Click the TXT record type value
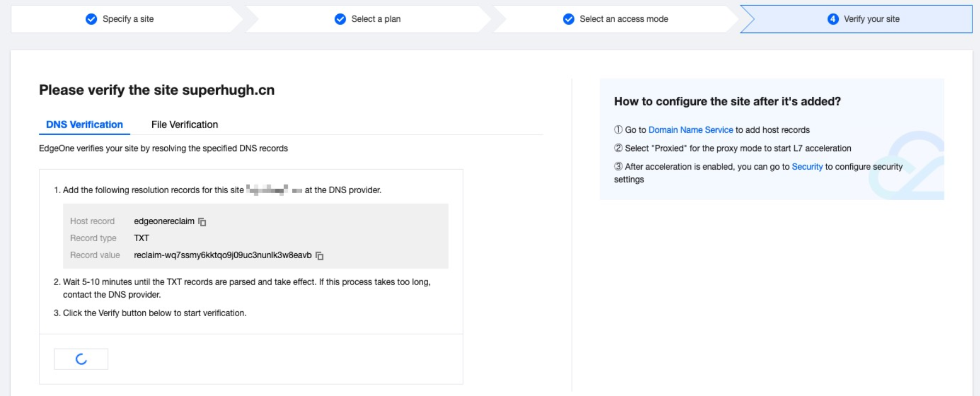The height and width of the screenshot is (396, 980). pos(141,238)
